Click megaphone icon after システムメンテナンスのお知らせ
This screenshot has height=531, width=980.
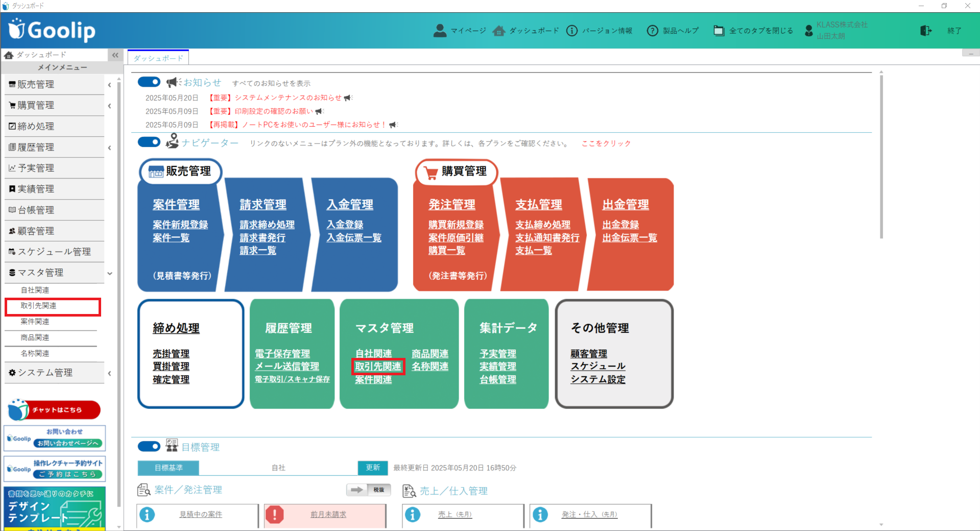click(348, 98)
